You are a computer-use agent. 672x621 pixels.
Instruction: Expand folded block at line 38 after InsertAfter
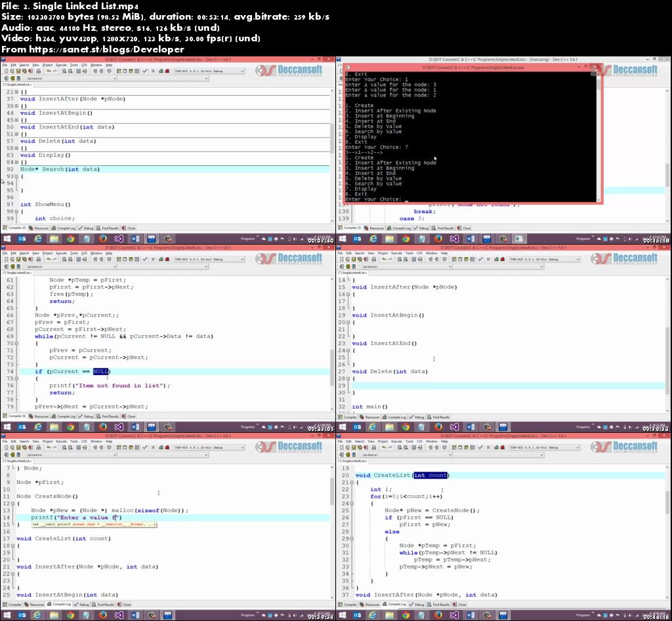pos(16,106)
